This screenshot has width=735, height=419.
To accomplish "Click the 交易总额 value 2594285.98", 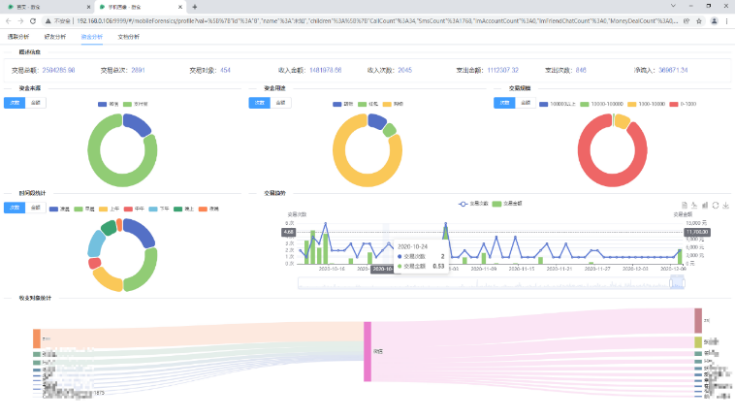I will coord(59,70).
